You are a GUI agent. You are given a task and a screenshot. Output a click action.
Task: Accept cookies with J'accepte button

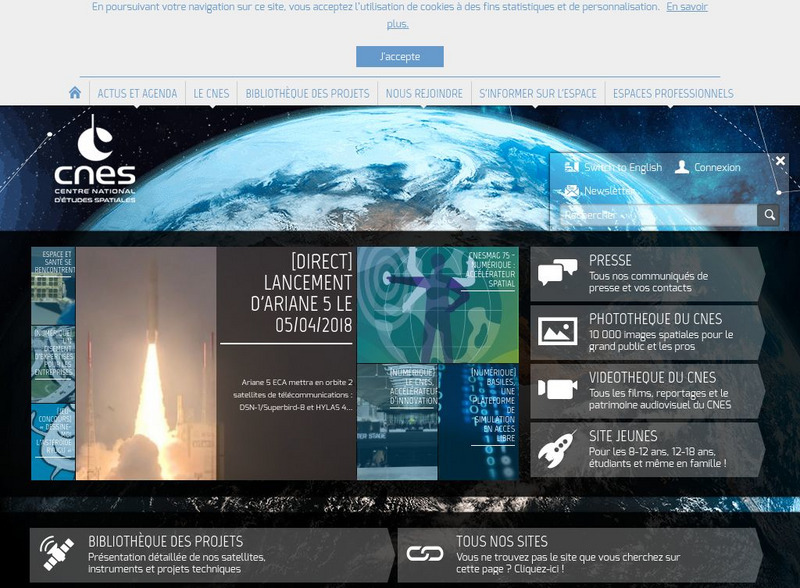[399, 56]
